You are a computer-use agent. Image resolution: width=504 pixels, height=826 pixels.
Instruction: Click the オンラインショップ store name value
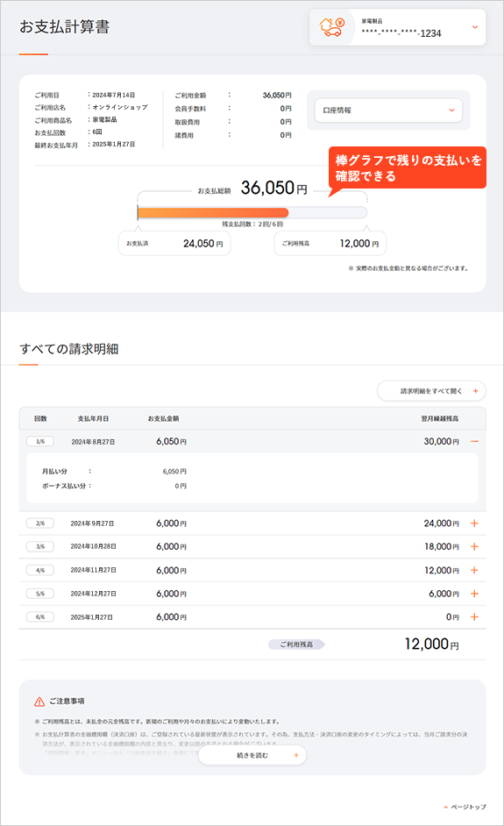120,107
